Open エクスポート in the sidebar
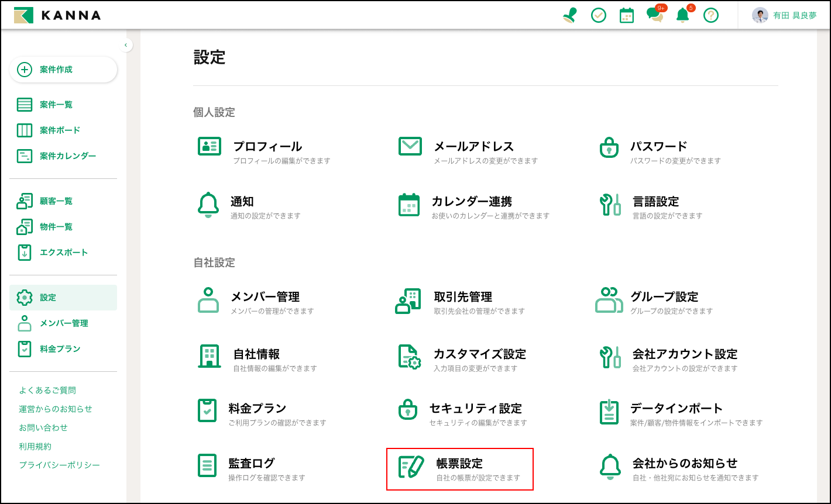The width and height of the screenshot is (831, 504). point(63,253)
